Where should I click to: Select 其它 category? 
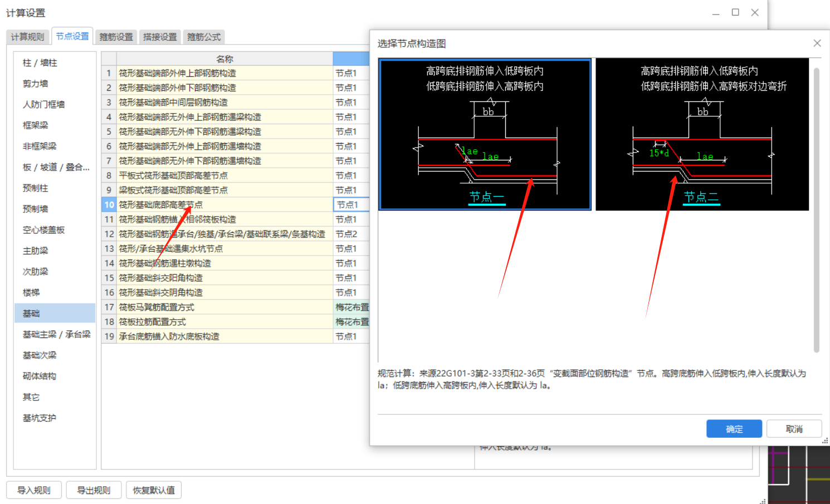55,397
